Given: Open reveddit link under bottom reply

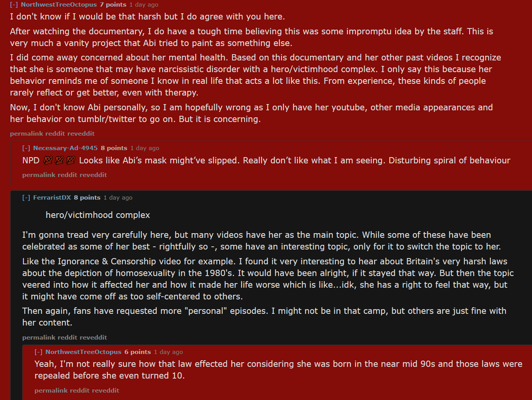Looking at the screenshot, I should (x=106, y=391).
